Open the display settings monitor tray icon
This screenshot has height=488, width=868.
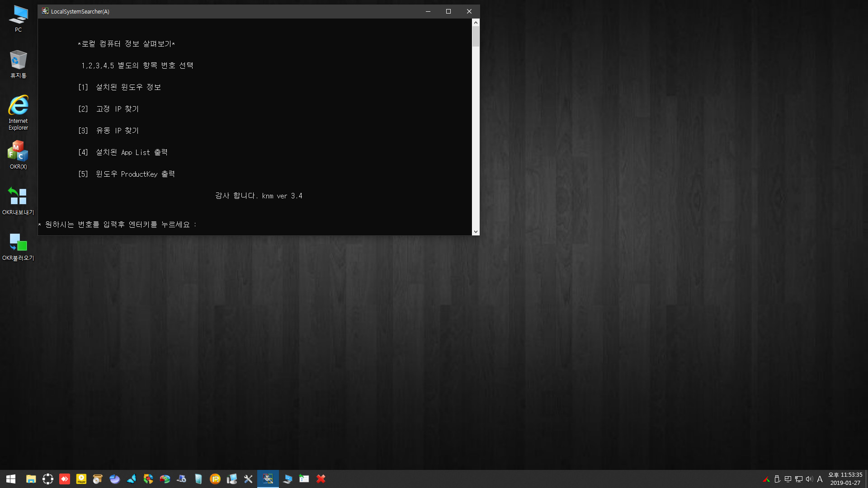coord(788,479)
